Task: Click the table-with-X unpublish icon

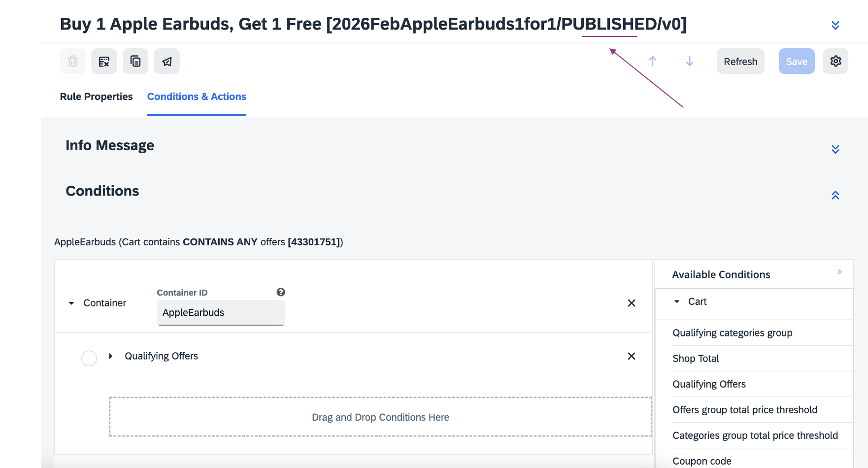Action: pos(104,62)
